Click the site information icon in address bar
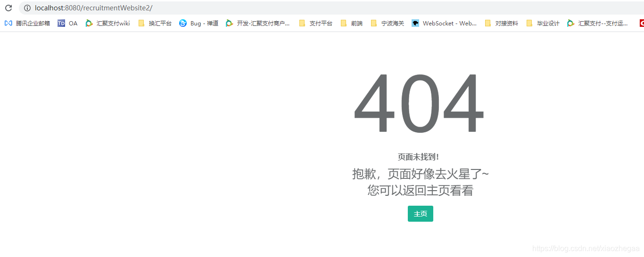644x257 pixels. coord(27,8)
